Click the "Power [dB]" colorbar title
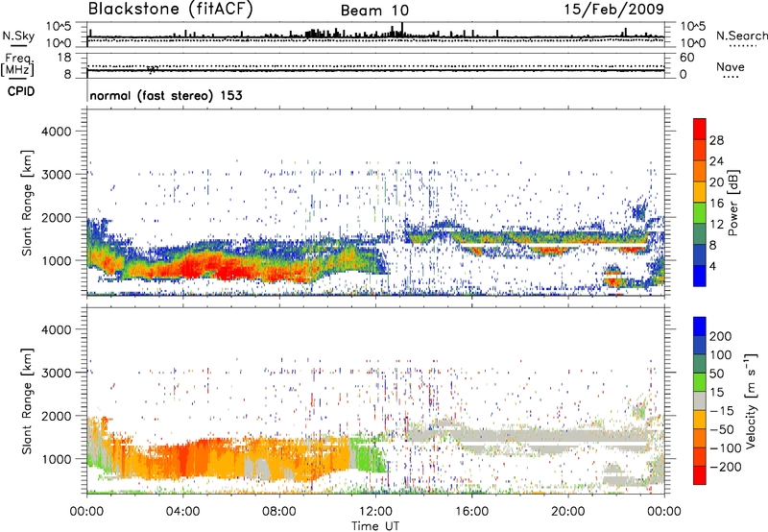The height and width of the screenshot is (532, 768). tap(732, 203)
